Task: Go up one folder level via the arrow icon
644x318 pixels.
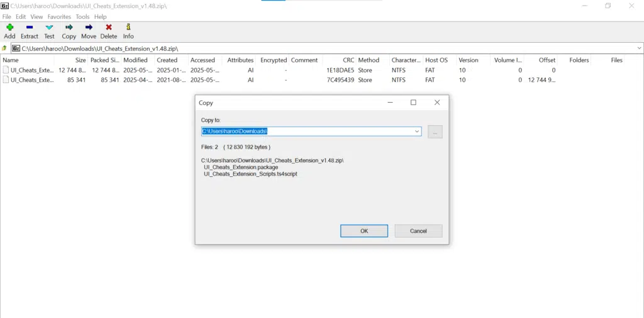Action: pos(4,48)
